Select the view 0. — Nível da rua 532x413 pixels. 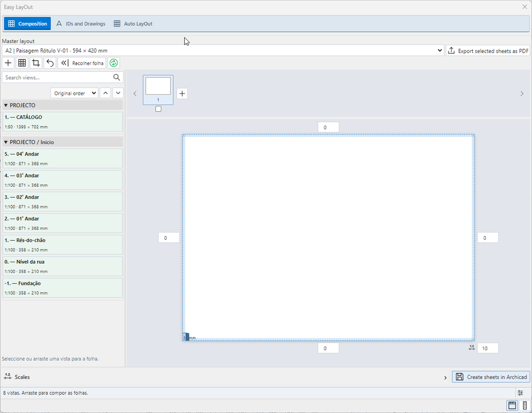pos(62,267)
